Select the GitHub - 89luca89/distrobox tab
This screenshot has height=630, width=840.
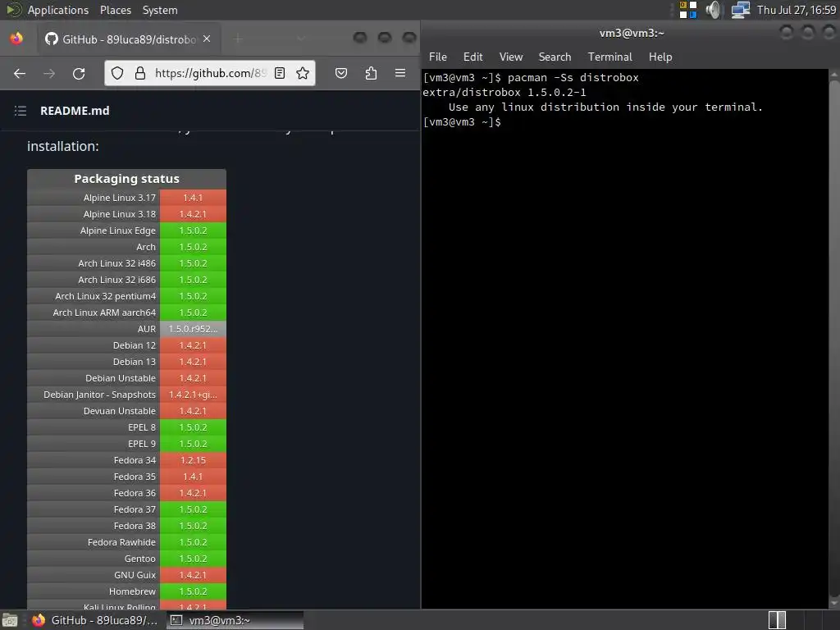[128, 39]
